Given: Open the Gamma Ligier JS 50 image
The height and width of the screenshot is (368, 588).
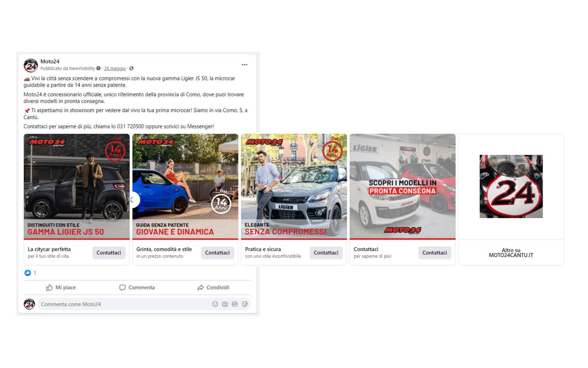Looking at the screenshot, I should tap(77, 187).
